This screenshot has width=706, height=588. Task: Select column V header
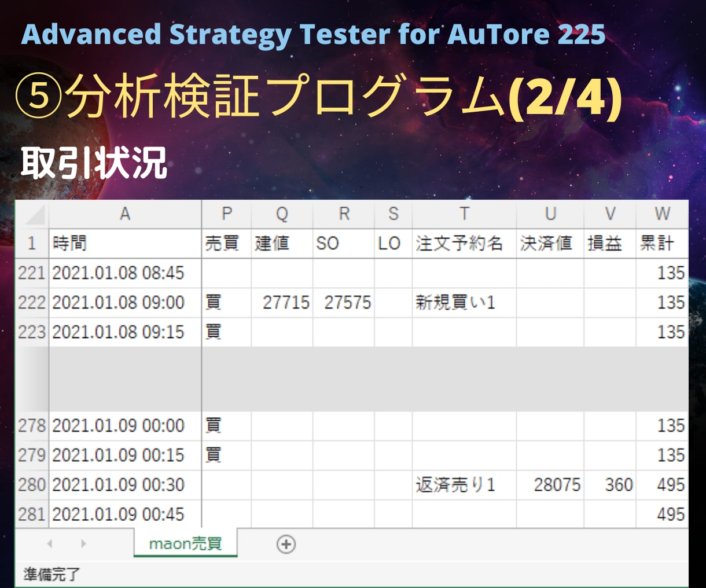pos(610,215)
